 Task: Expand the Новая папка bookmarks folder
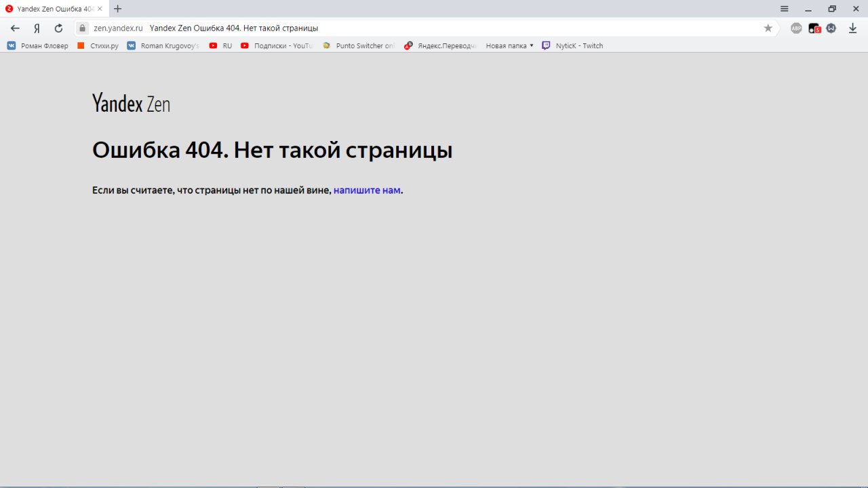(x=509, y=46)
